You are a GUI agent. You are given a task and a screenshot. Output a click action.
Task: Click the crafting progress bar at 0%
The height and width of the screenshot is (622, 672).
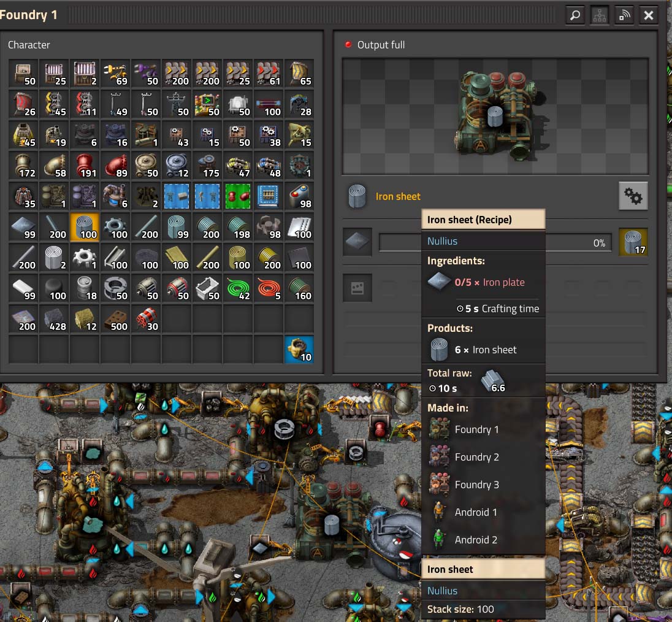[x=495, y=243]
